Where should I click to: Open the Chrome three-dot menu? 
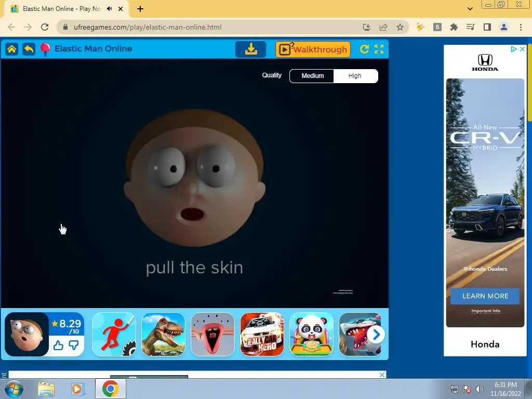point(521,27)
